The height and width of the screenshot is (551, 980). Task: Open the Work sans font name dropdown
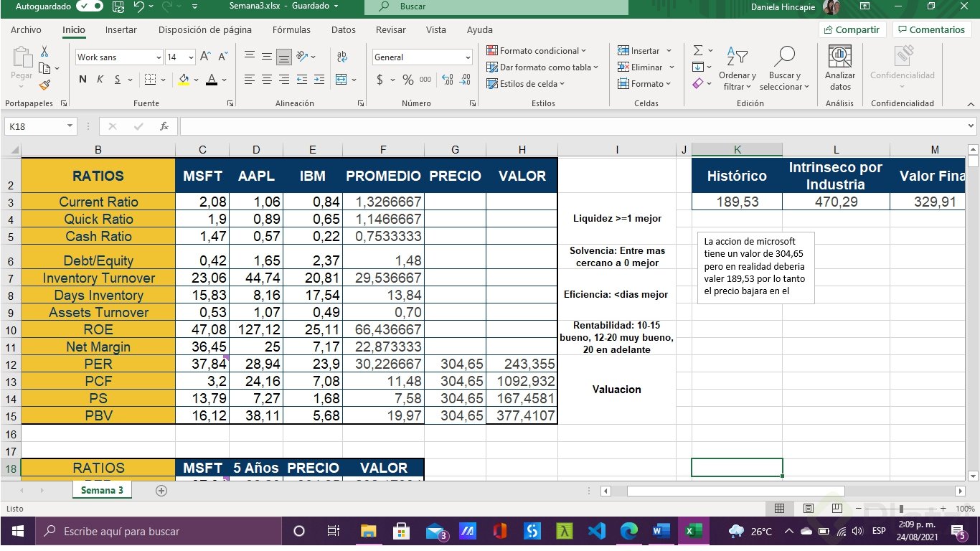pos(159,57)
